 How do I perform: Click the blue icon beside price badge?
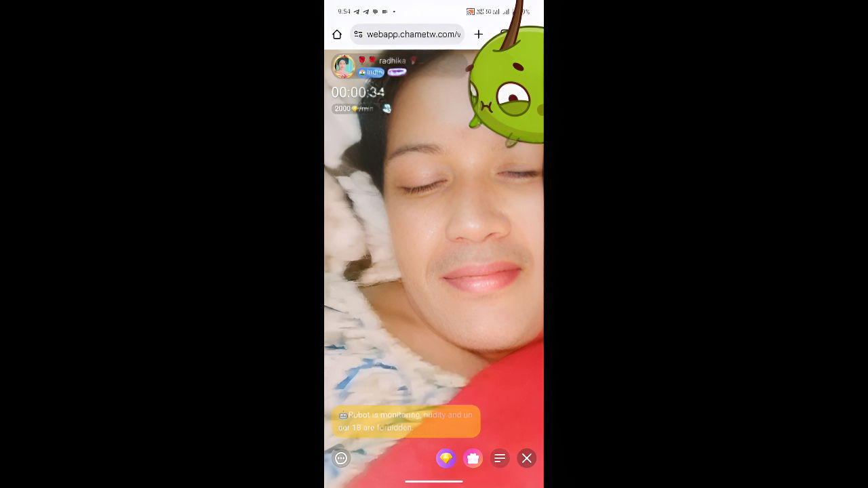click(x=387, y=108)
